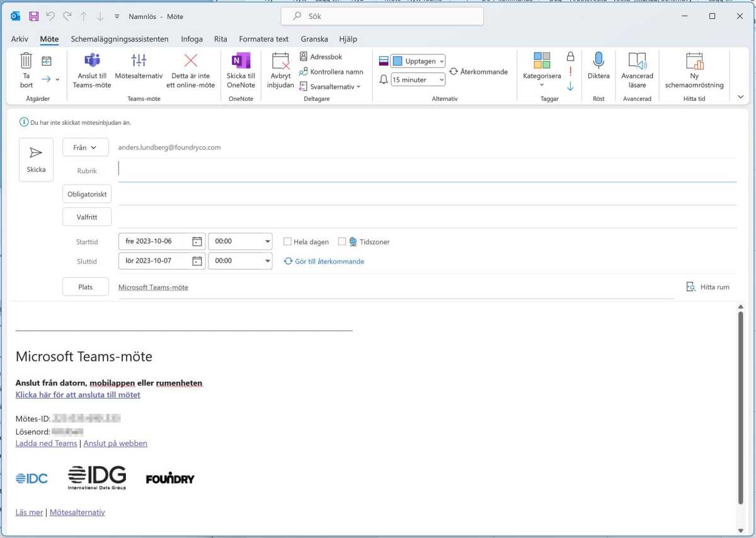756x538 pixels.
Task: Click the previous item up arrow
Action: tap(84, 16)
